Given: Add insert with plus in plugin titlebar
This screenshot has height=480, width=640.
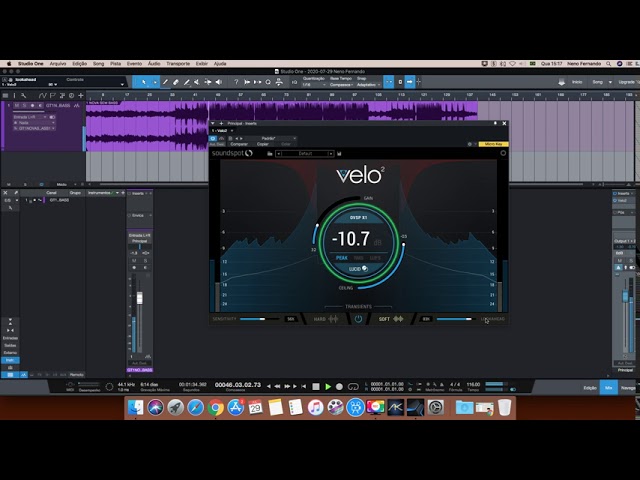Looking at the screenshot, I should (x=221, y=123).
